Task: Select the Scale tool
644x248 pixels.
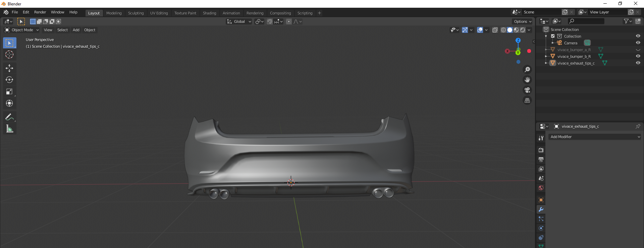Action: (x=9, y=92)
